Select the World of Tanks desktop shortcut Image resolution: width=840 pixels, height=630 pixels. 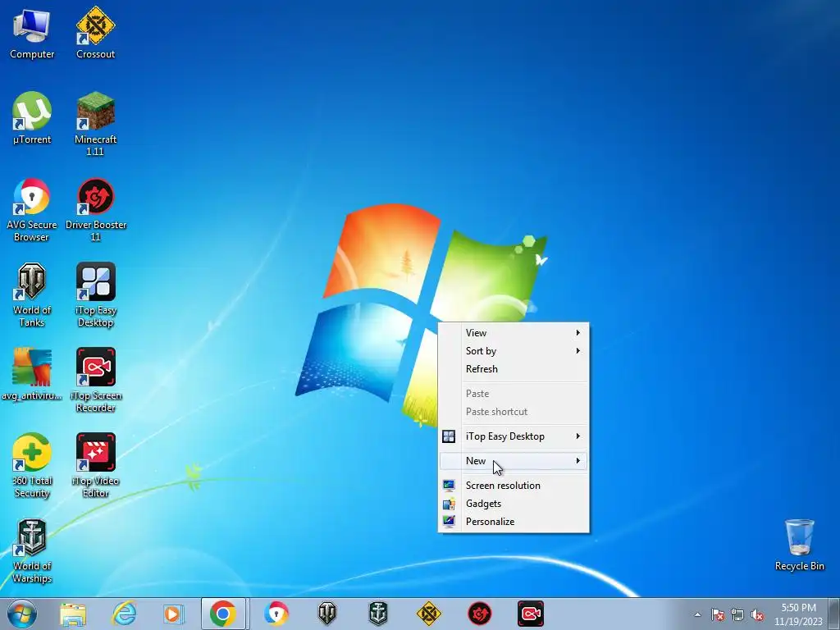click(x=32, y=295)
